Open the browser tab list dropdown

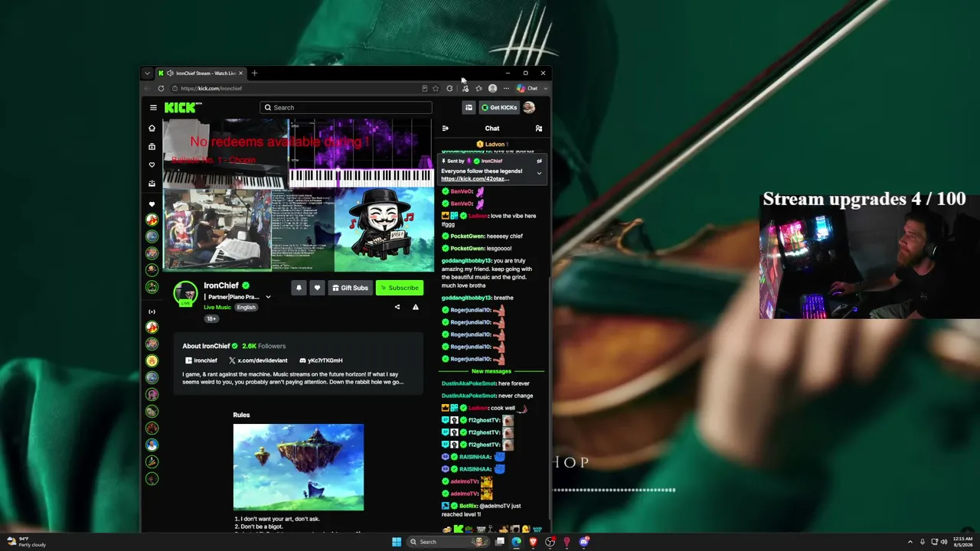pos(147,73)
